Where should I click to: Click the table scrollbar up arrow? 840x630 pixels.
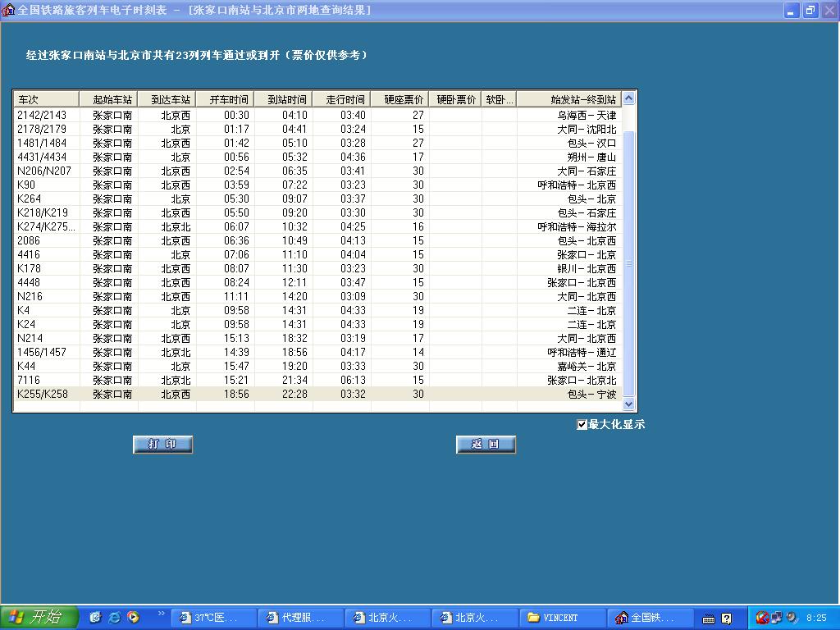pyautogui.click(x=629, y=98)
